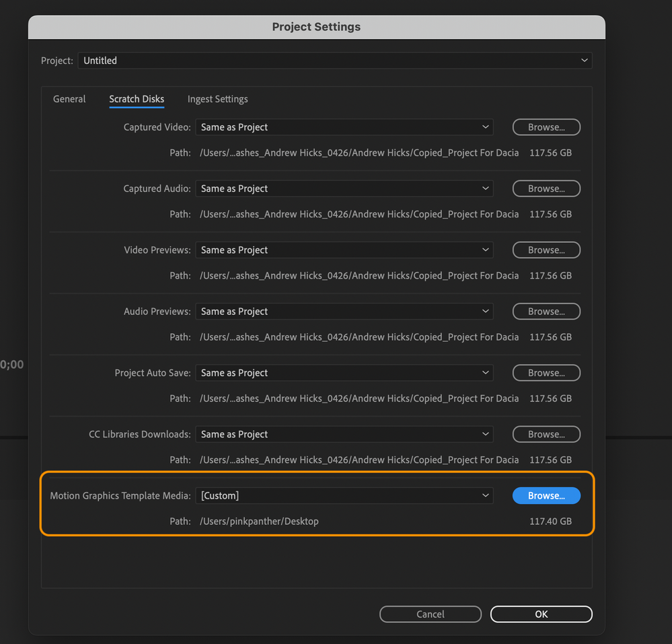Open the Video Previews location dropdown
The height and width of the screenshot is (644, 672).
(x=344, y=250)
